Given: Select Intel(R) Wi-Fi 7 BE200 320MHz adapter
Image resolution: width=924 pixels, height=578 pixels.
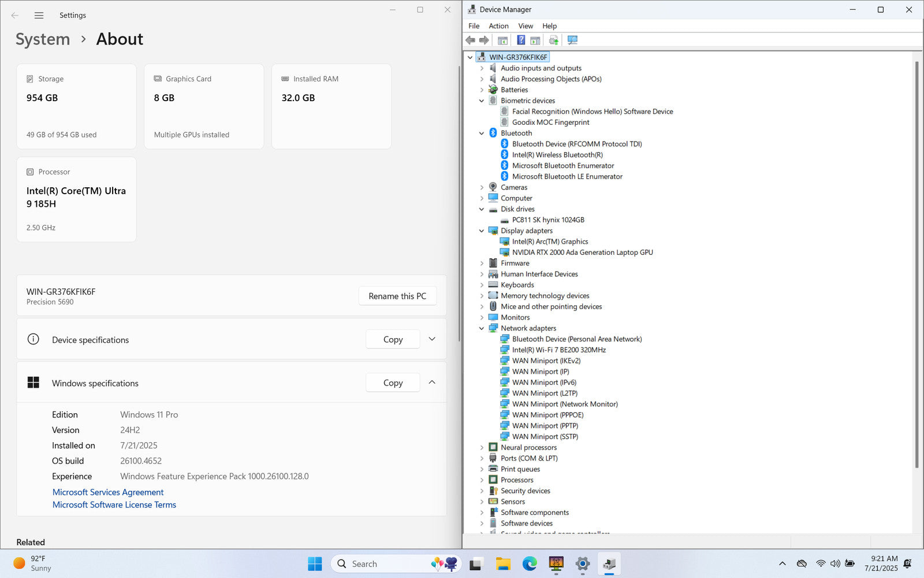Looking at the screenshot, I should pos(558,350).
